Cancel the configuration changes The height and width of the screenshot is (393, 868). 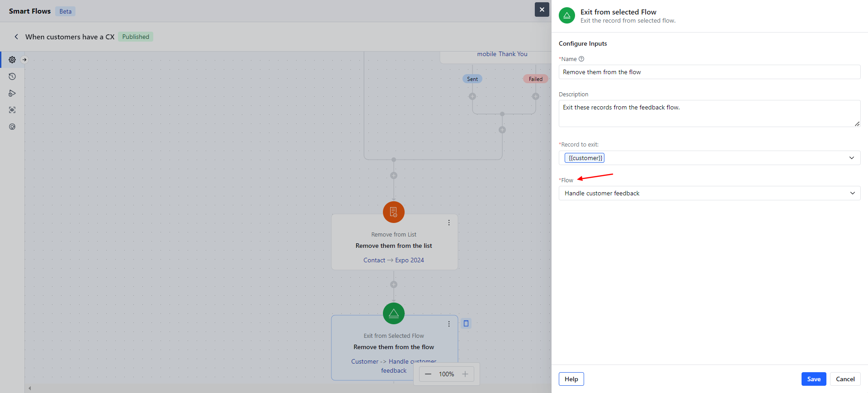click(845, 379)
